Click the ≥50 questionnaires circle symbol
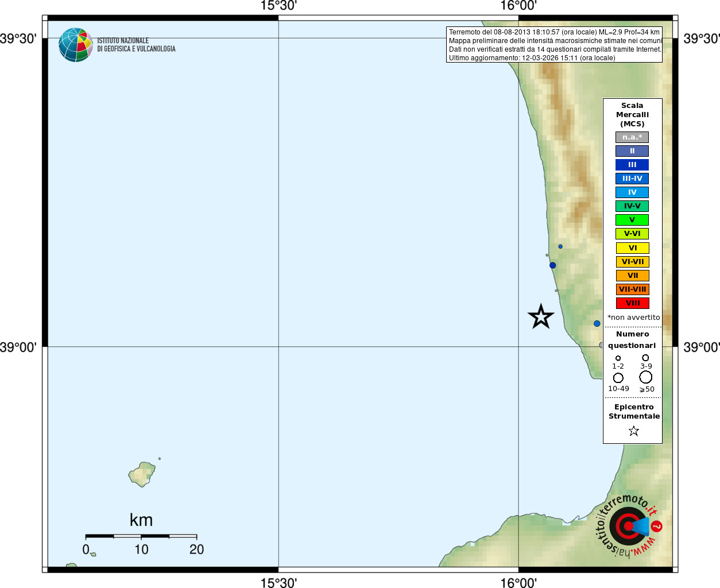Viewport: 720px width, 588px height. pos(646,377)
